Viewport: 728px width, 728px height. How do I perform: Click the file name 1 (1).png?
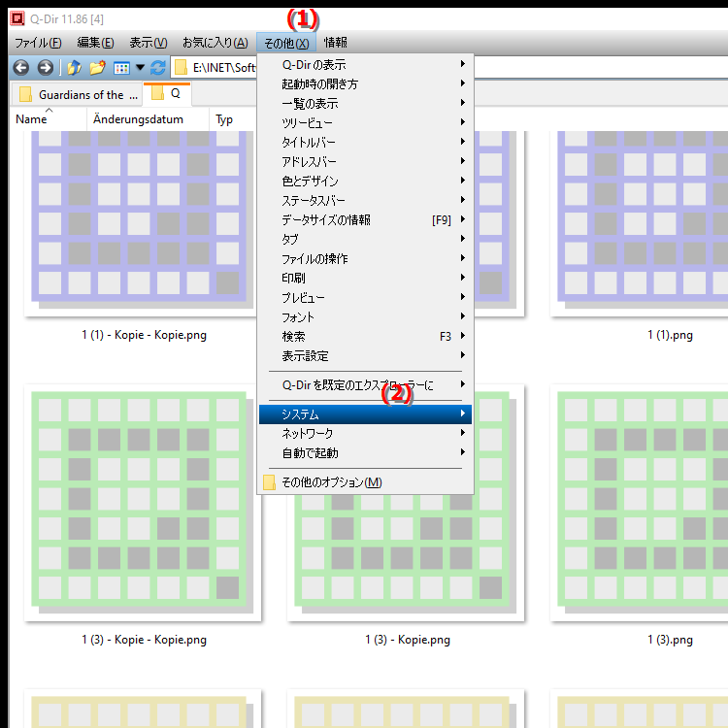tap(670, 335)
